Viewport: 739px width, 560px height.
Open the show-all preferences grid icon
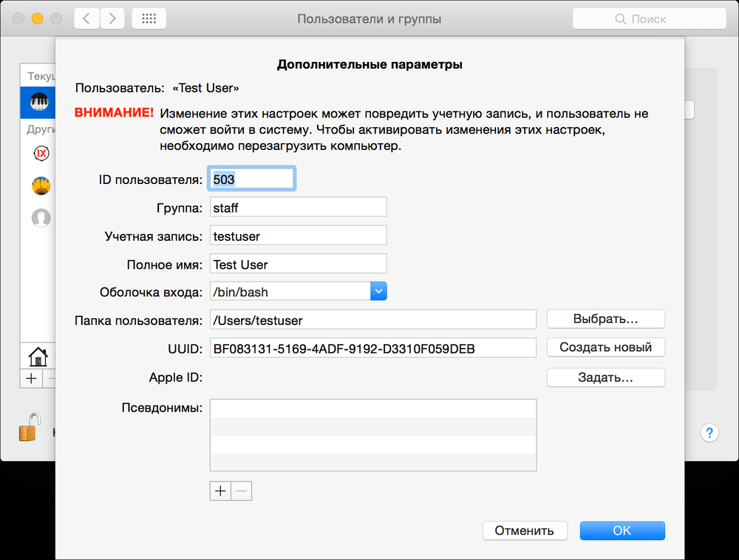[149, 18]
